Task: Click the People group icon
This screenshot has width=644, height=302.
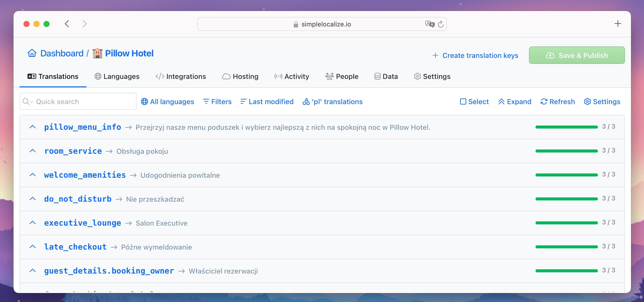Action: (329, 76)
